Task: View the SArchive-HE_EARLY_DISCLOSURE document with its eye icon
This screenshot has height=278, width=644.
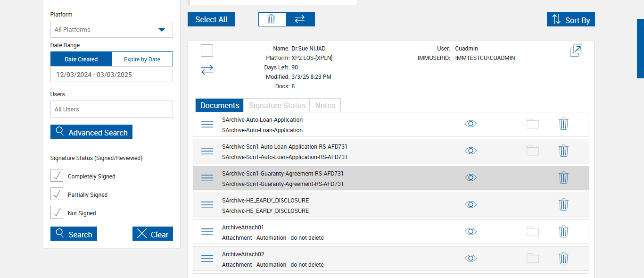Action: 471,204
